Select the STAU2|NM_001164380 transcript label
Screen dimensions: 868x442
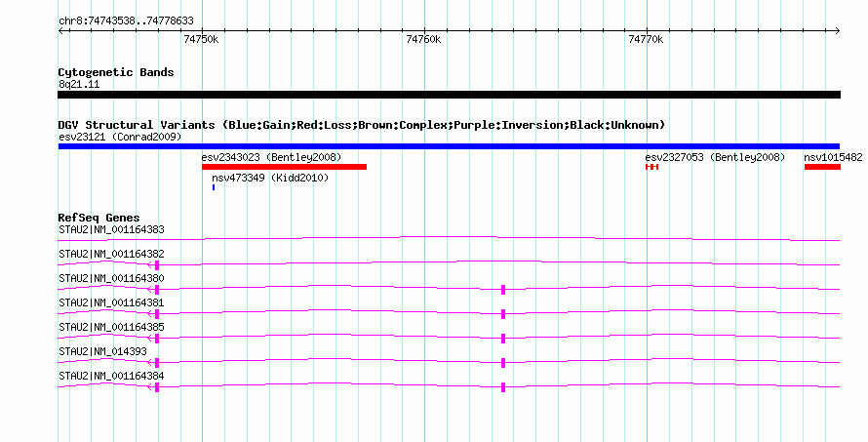[x=111, y=278]
